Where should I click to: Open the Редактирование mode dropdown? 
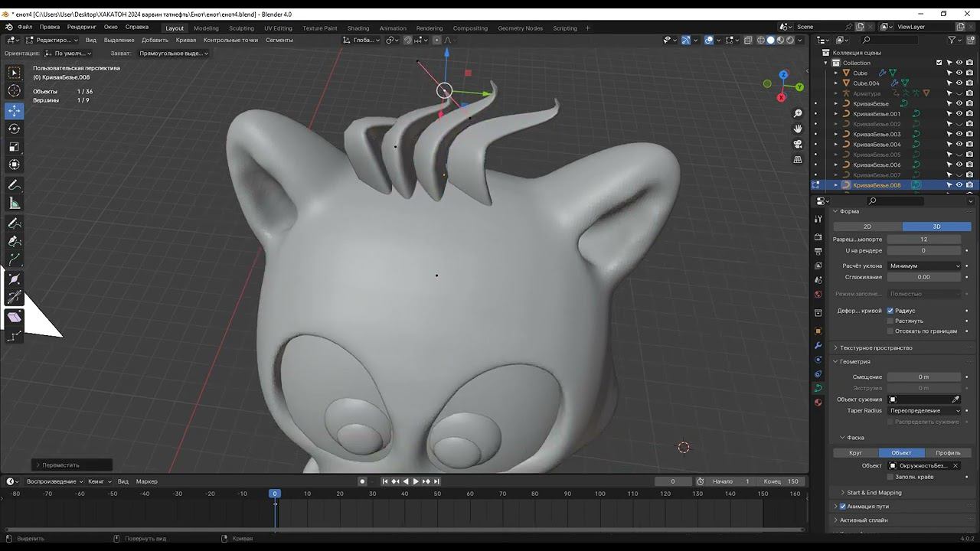52,40
